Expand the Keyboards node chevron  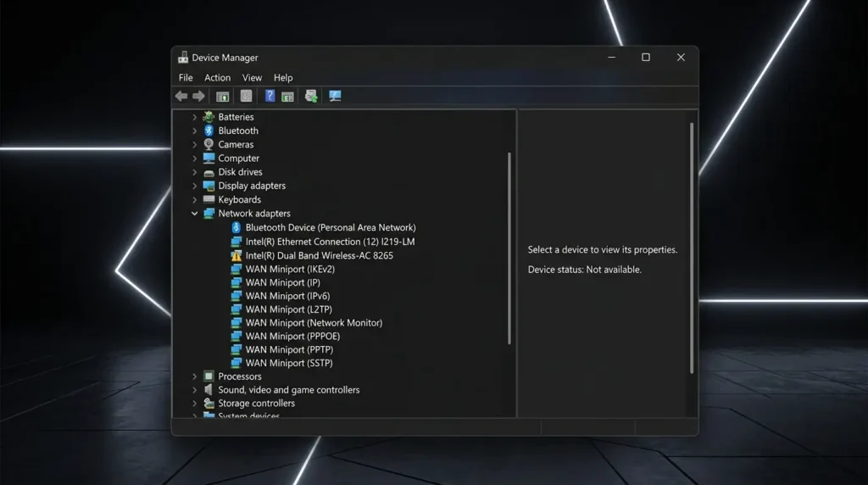pos(194,199)
